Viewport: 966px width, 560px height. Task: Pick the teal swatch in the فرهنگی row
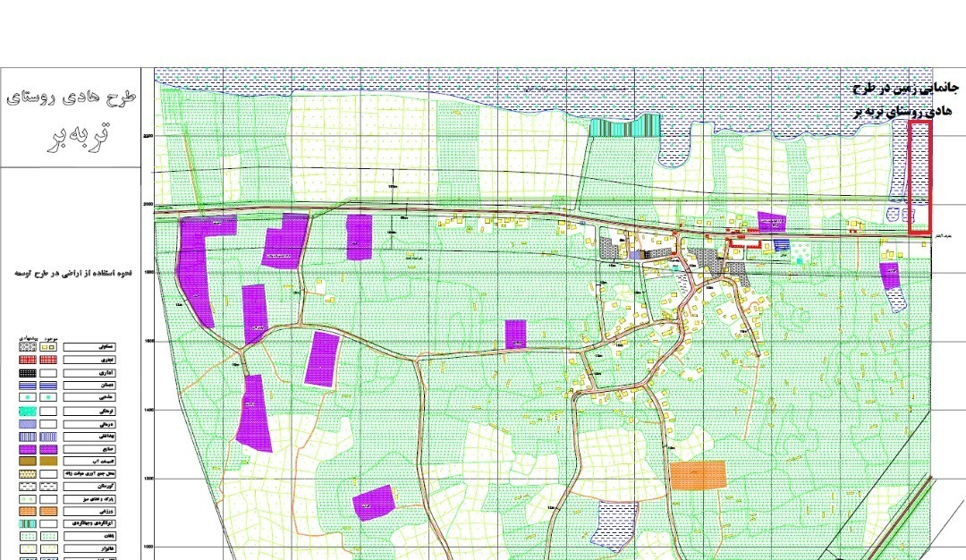tap(28, 411)
